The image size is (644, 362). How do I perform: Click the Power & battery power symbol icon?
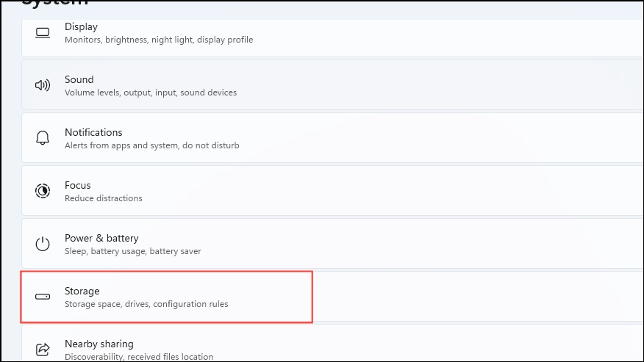[43, 244]
